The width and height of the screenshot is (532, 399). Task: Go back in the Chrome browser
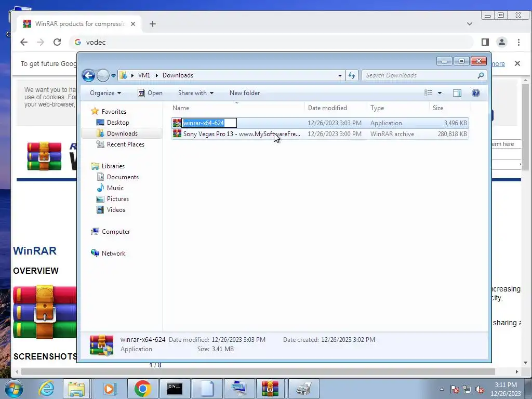coord(24,42)
